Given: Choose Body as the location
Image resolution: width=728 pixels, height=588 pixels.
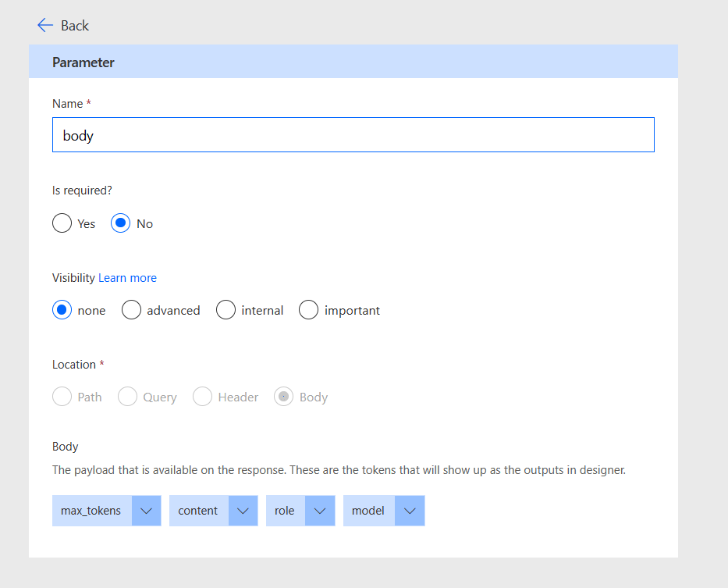Looking at the screenshot, I should (x=283, y=397).
